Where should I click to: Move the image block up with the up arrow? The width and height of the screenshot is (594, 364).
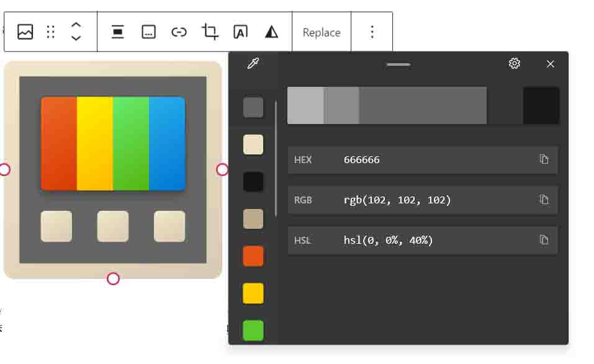tap(75, 27)
